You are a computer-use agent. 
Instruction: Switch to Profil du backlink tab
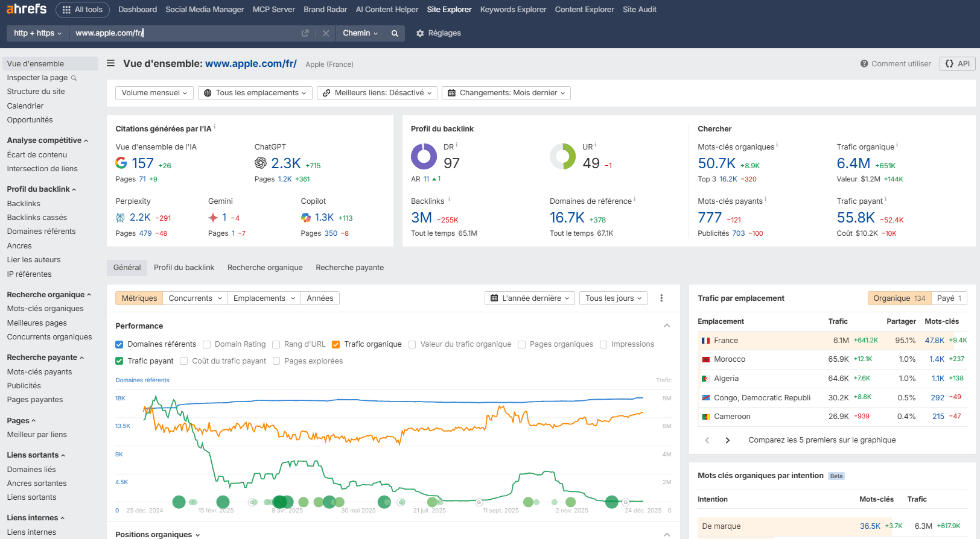[184, 268]
